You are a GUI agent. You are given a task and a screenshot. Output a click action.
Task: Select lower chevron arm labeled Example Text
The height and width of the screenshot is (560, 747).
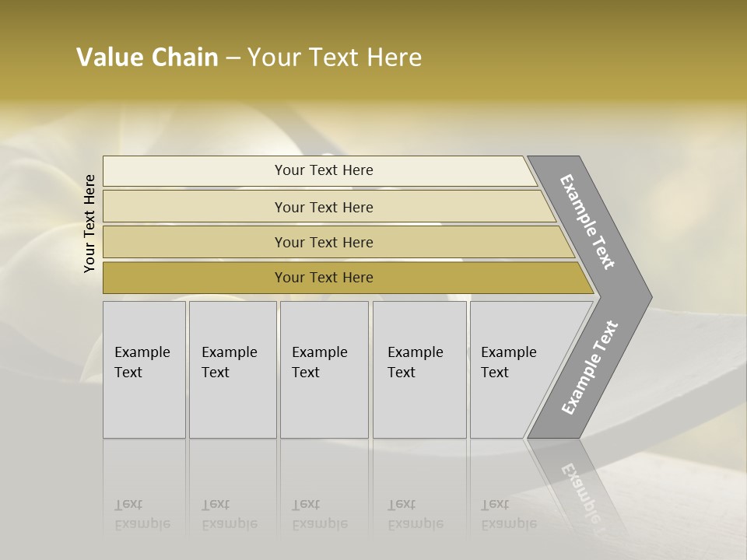[590, 368]
